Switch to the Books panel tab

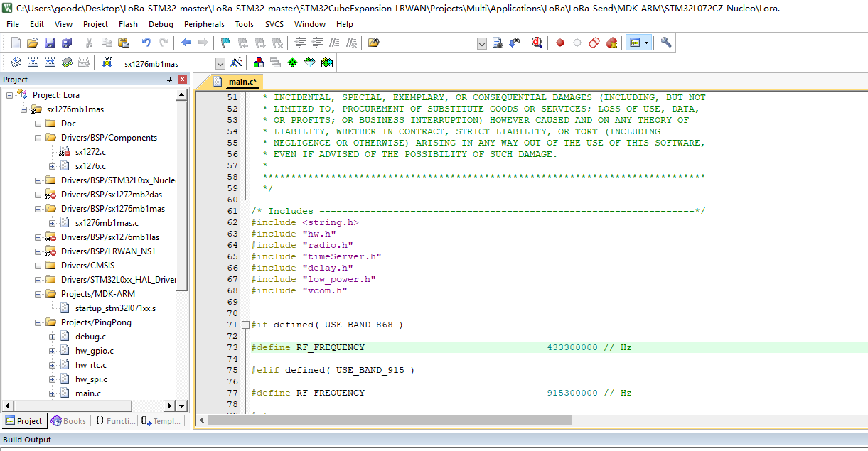(68, 421)
